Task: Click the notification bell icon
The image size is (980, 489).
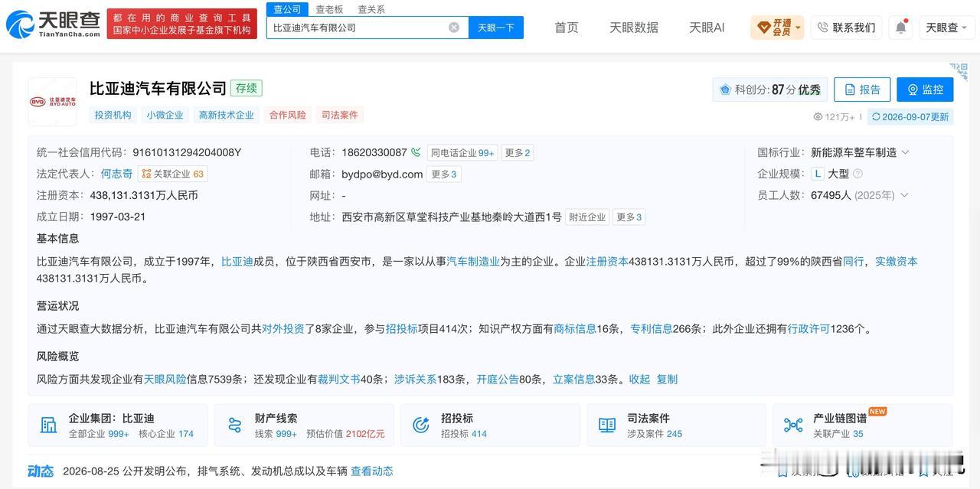Action: pos(901,28)
